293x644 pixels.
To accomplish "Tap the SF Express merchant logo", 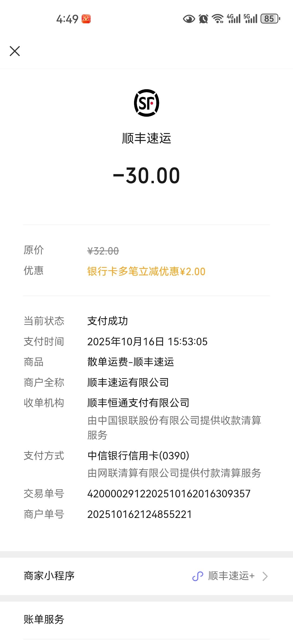I will [146, 103].
